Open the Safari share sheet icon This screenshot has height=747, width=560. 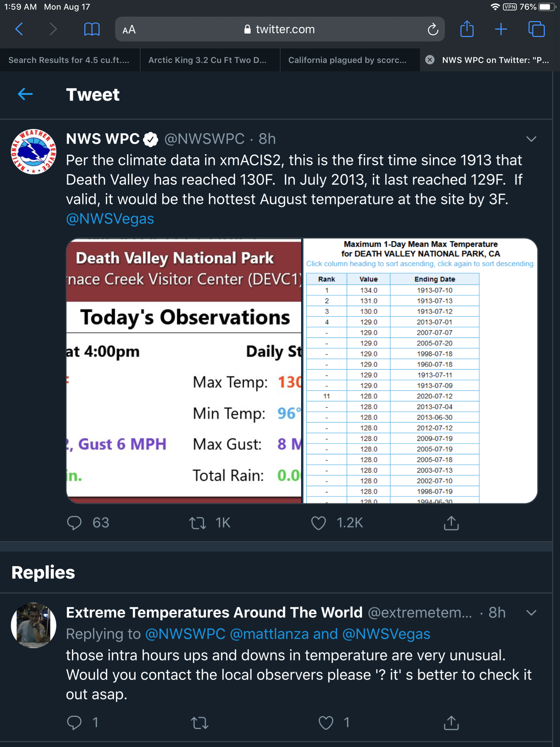point(467,29)
